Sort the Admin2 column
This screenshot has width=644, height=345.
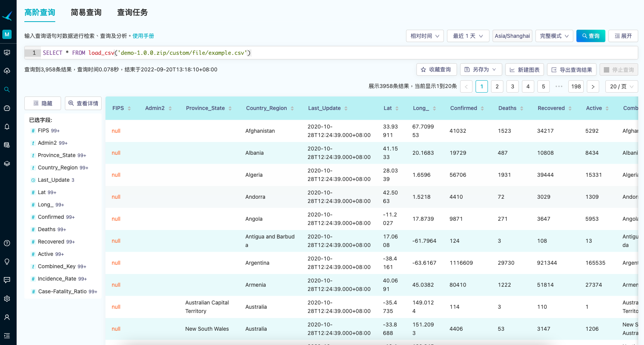pos(170,108)
